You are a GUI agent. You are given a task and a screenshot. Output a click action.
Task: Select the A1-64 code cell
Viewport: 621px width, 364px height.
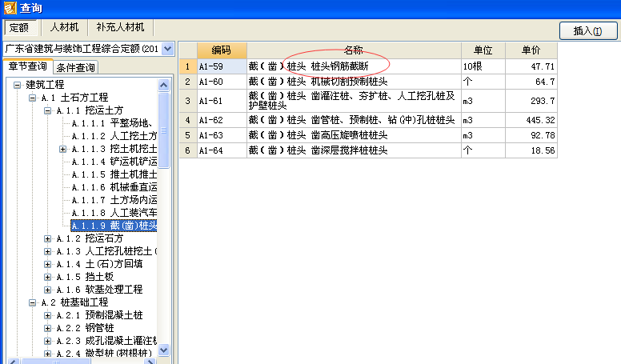click(x=222, y=150)
